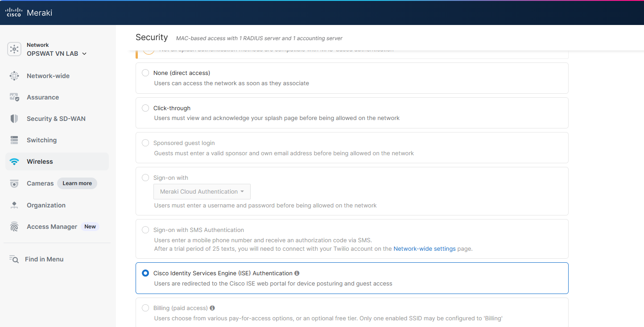Select Sponsored guest login radio button
Screen dimensions: 644x327
pos(145,143)
